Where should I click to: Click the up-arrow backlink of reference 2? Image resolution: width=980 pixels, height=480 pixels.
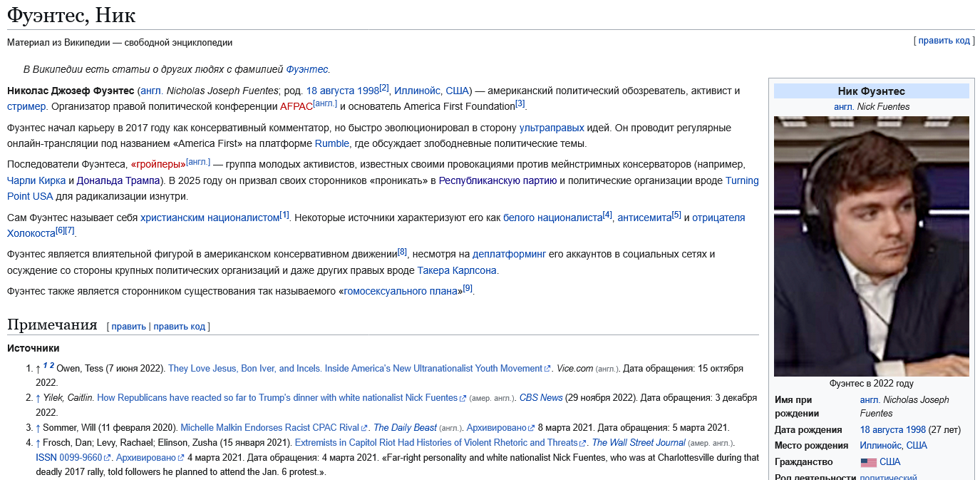(x=38, y=398)
